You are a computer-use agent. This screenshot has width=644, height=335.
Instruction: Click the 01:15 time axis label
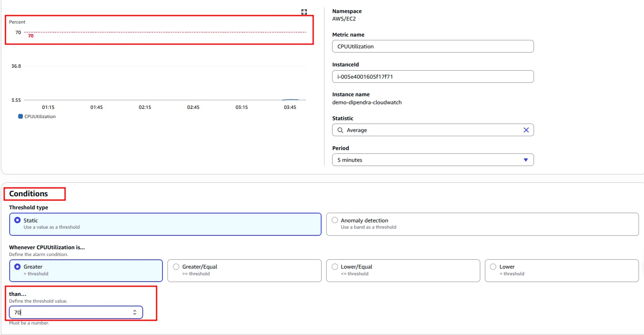click(48, 107)
